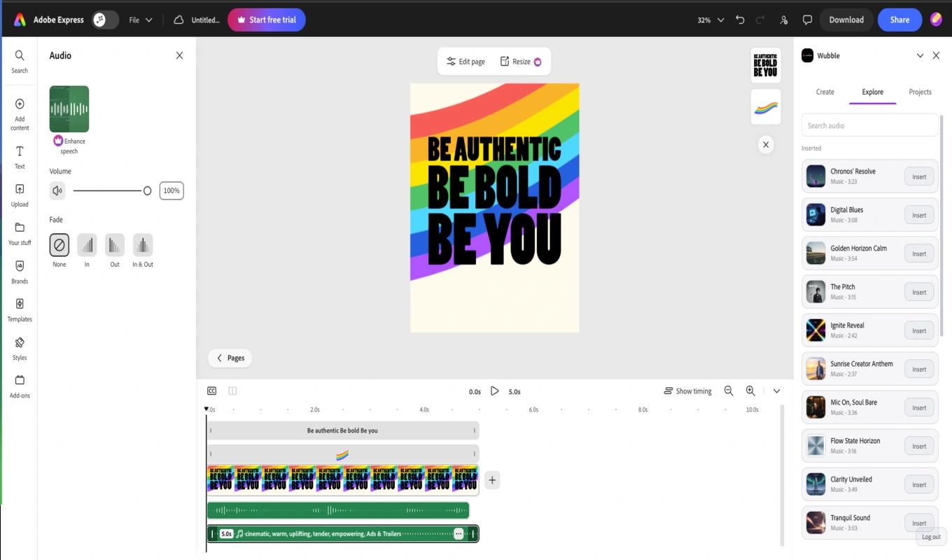Open options menu on the cinematic audio clip
This screenshot has width=952, height=560.
pos(458,533)
